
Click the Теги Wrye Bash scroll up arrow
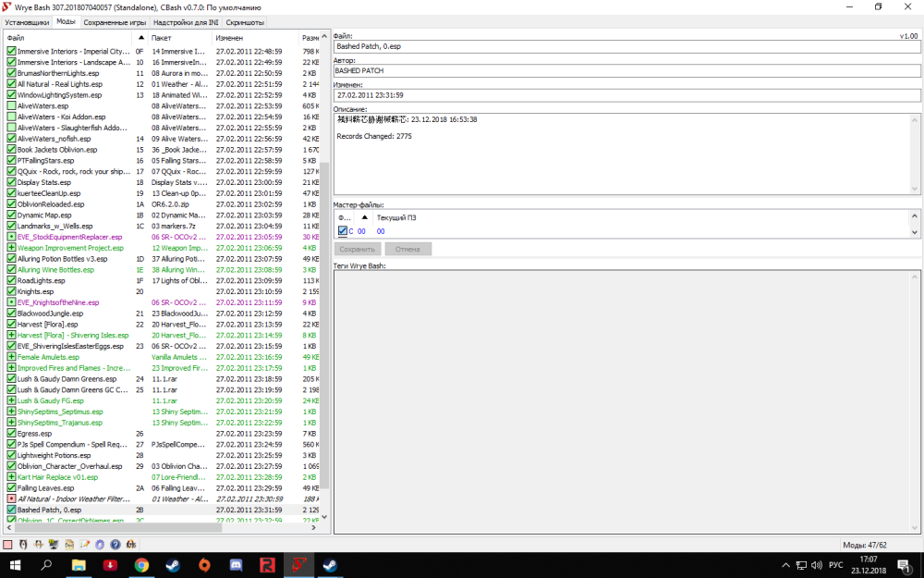(x=915, y=276)
